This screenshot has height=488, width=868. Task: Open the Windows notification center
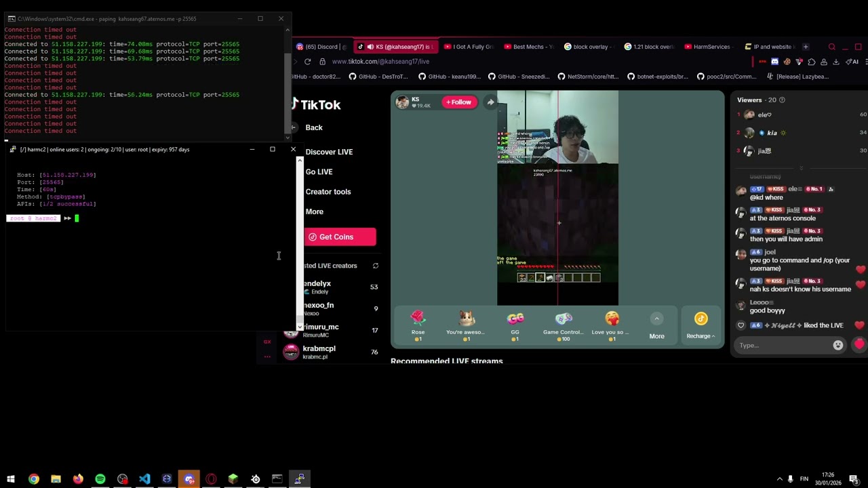(x=854, y=479)
